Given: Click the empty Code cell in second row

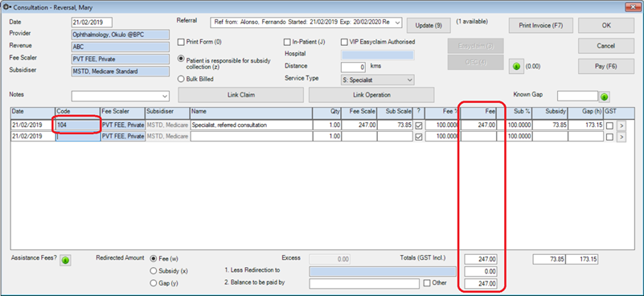Looking at the screenshot, I should pos(78,137).
